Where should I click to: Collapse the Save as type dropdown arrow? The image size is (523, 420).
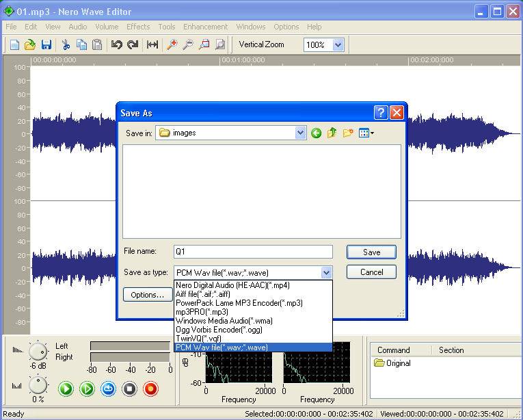coord(326,272)
